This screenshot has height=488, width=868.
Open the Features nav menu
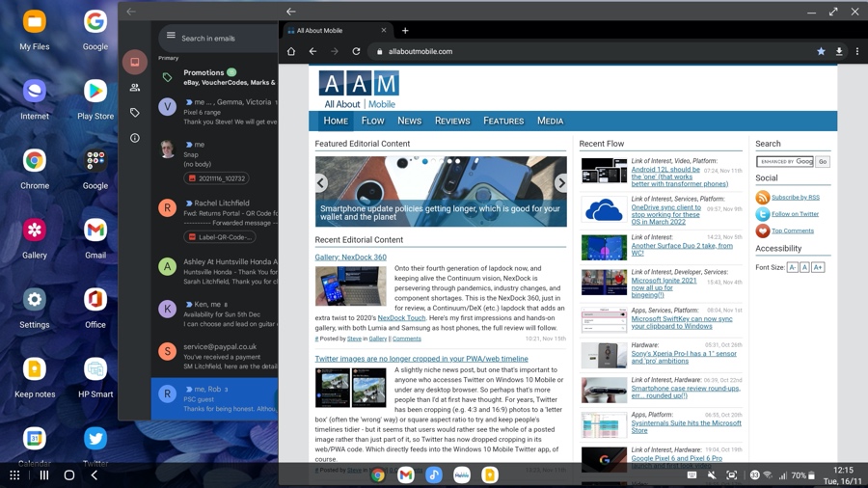tap(503, 121)
